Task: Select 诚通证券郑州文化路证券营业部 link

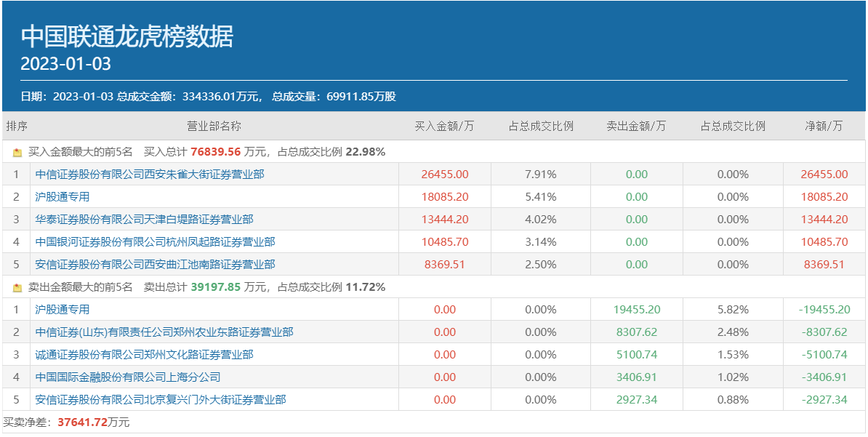Action: [145, 355]
